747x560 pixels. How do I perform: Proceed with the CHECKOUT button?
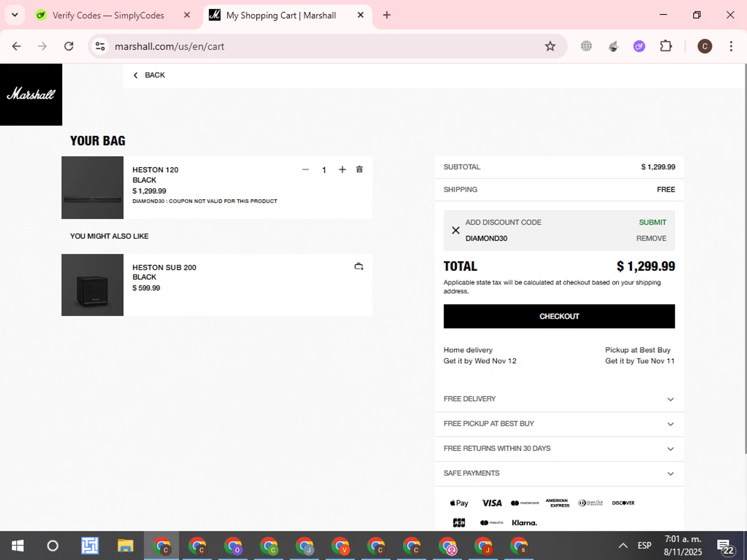(559, 316)
